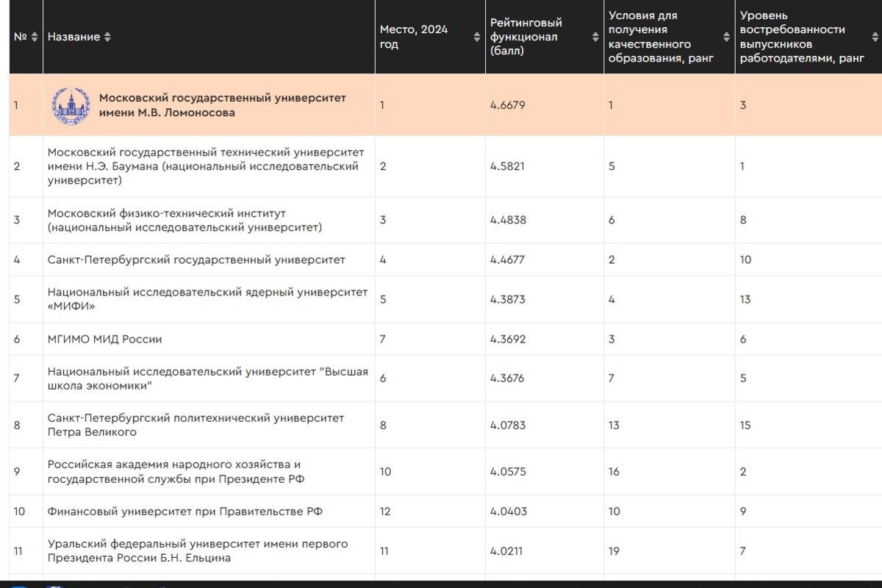Open Московский физико-технический институт entry
882x588 pixels.
[x=184, y=220]
